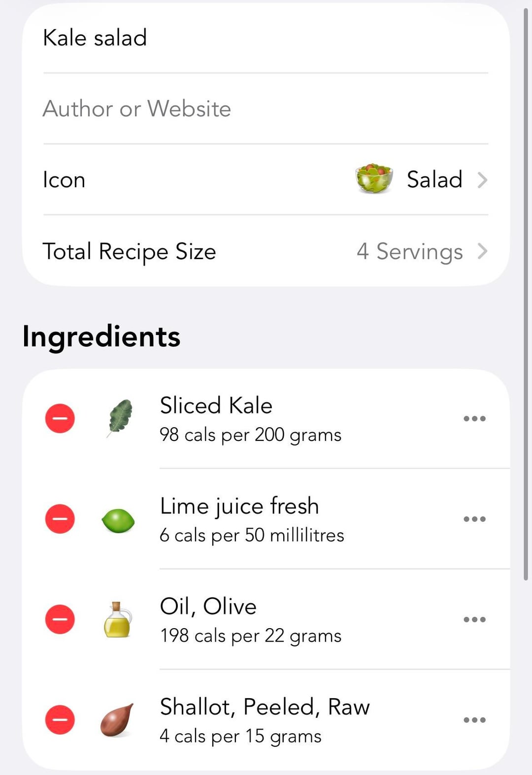Tap the salad bowl icon image
Viewport: 532px width, 775px height.
(374, 179)
